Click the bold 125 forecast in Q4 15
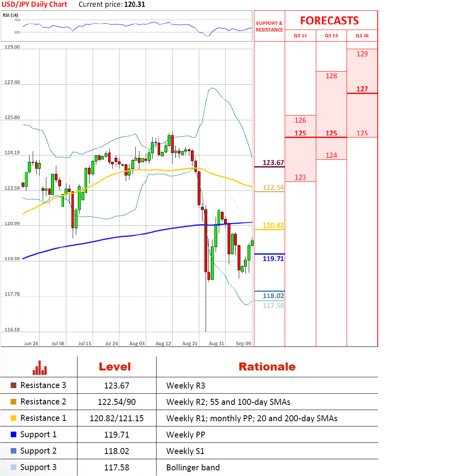The image size is (460, 476). point(331,133)
